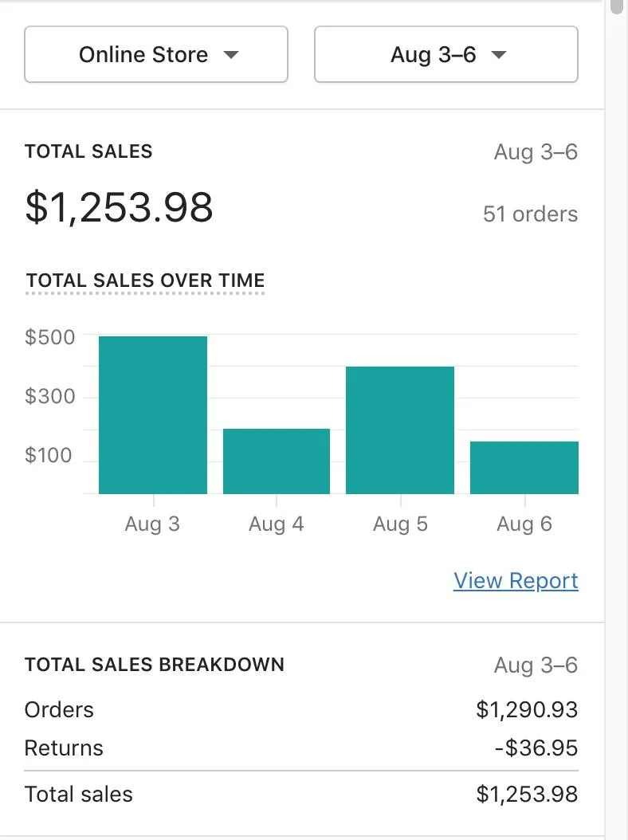Image resolution: width=628 pixels, height=840 pixels.
Task: Expand the Aug 3–6 date range picker
Action: 446,54
